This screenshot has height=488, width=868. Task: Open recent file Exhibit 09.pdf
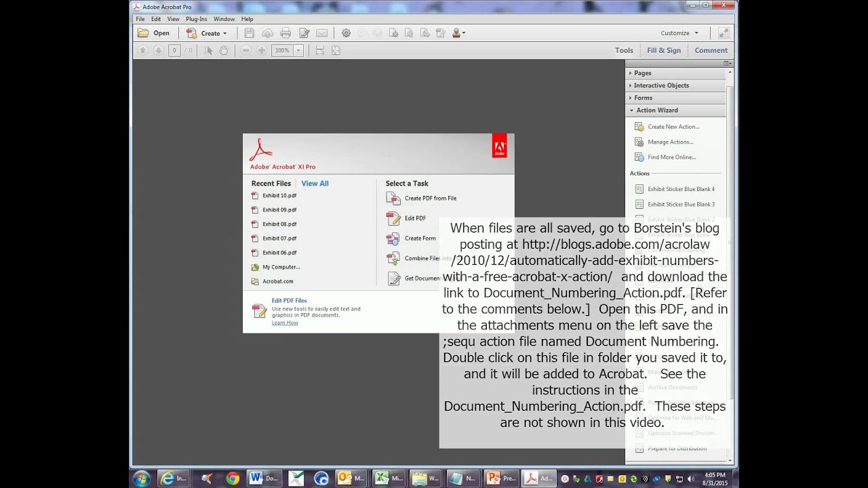click(x=279, y=210)
